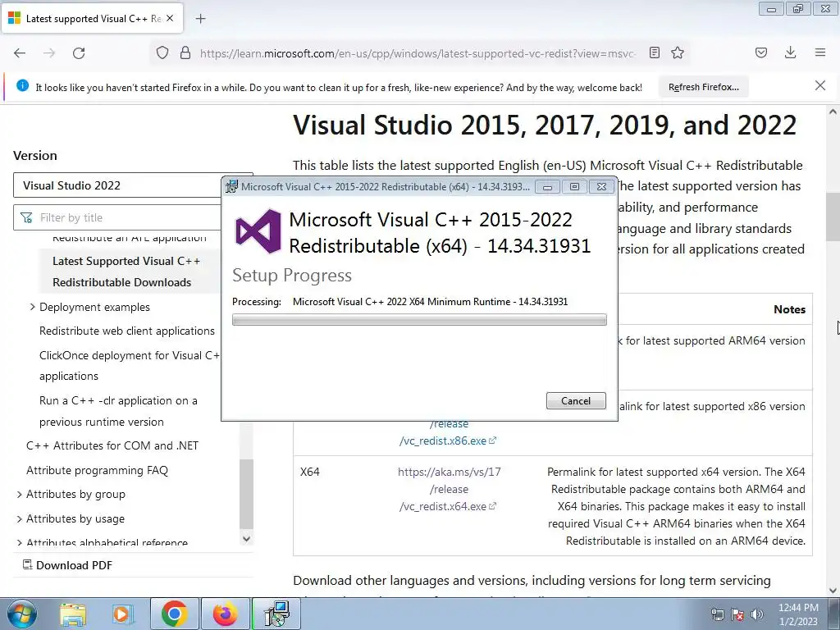Expand Attributes alphabetical reference node
This screenshot has width=840, height=630.
click(20, 542)
